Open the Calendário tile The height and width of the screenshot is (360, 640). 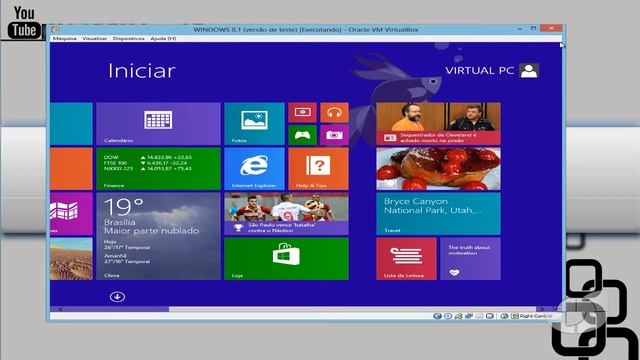(x=158, y=124)
